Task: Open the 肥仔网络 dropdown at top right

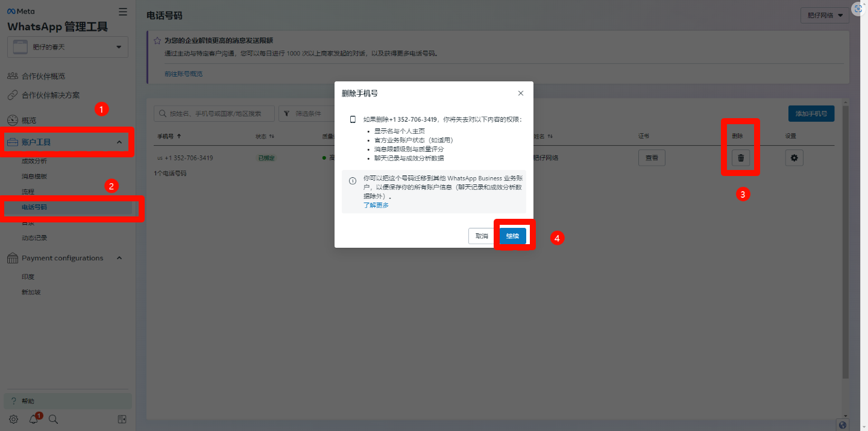Action: 825,16
